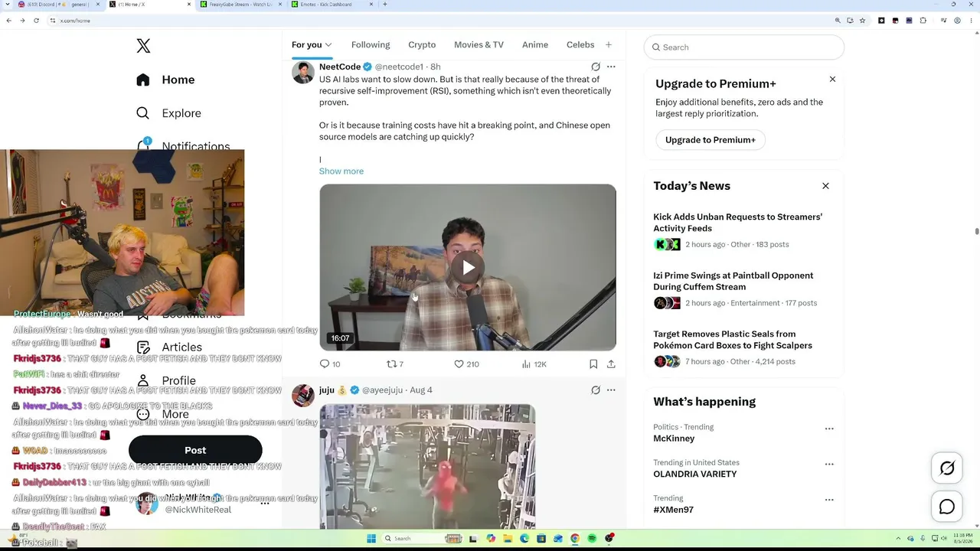This screenshot has height=551, width=980.
Task: Click NeetCode's profile avatar
Action: 303,73
